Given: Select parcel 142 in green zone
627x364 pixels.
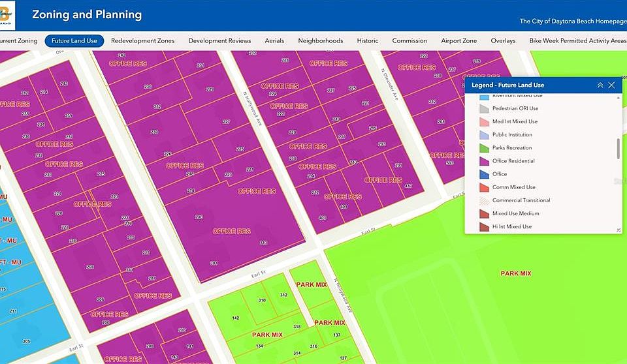Looking at the screenshot, I should (x=236, y=318).
